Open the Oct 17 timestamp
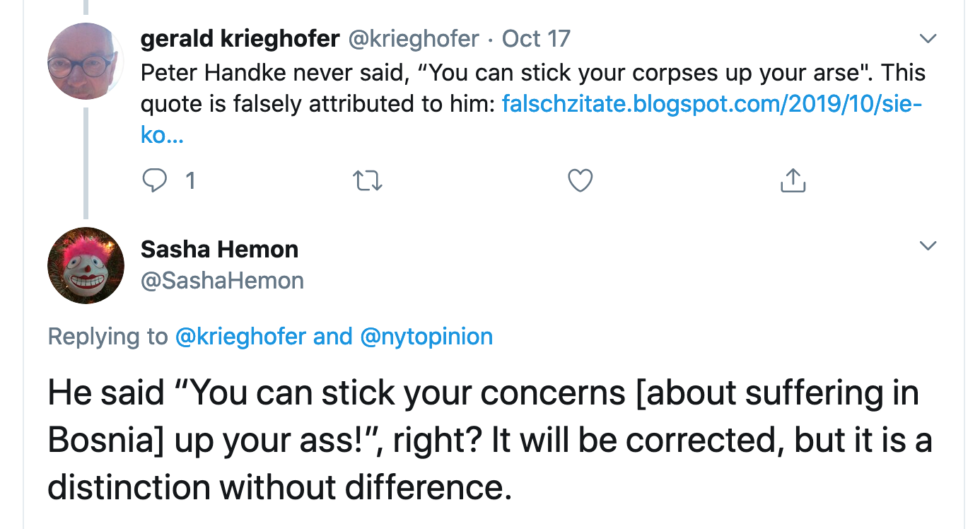Viewport: 980px width, 529px height. [536, 38]
